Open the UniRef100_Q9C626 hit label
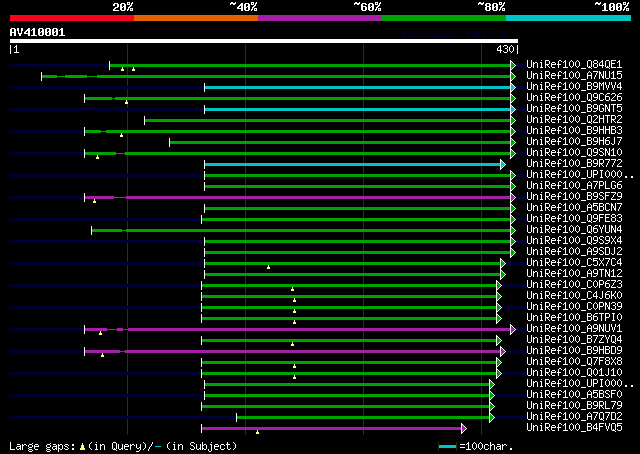 pyautogui.click(x=574, y=98)
